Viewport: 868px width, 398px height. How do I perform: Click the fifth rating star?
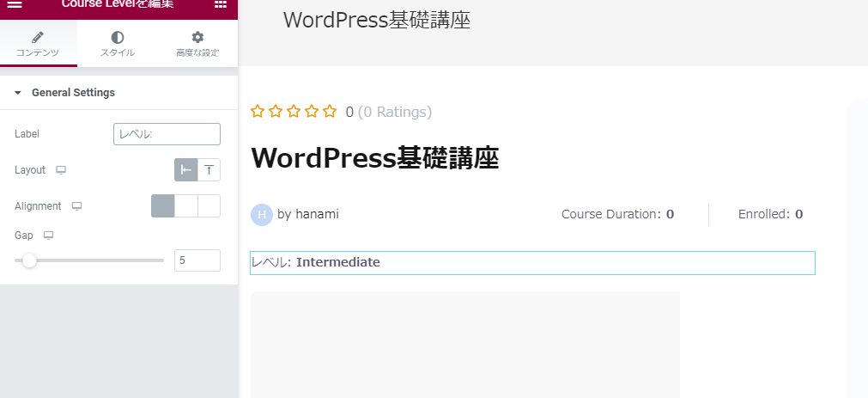click(330, 112)
